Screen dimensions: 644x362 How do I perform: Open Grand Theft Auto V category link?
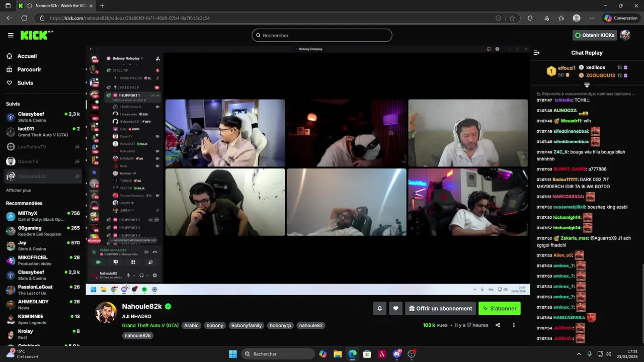[150, 325]
